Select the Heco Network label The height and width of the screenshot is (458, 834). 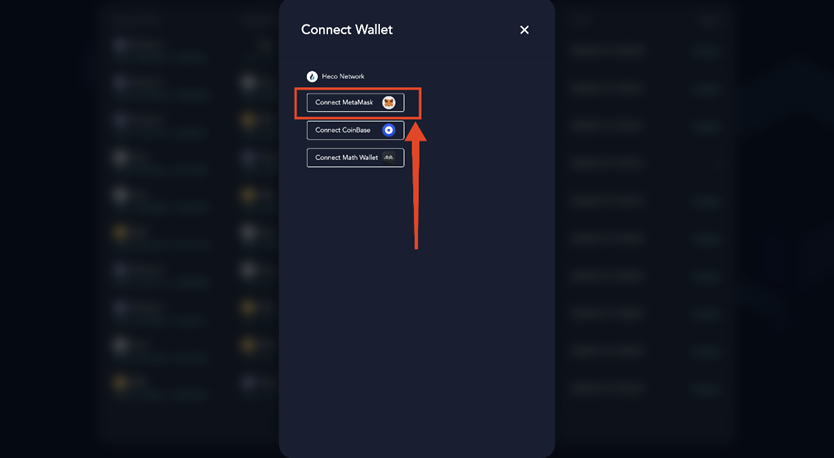343,77
